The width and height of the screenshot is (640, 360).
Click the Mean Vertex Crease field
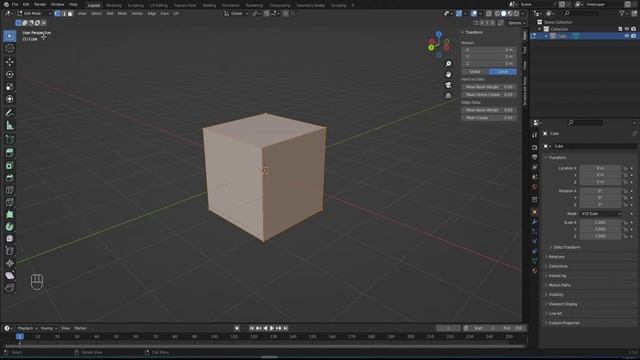coord(489,94)
